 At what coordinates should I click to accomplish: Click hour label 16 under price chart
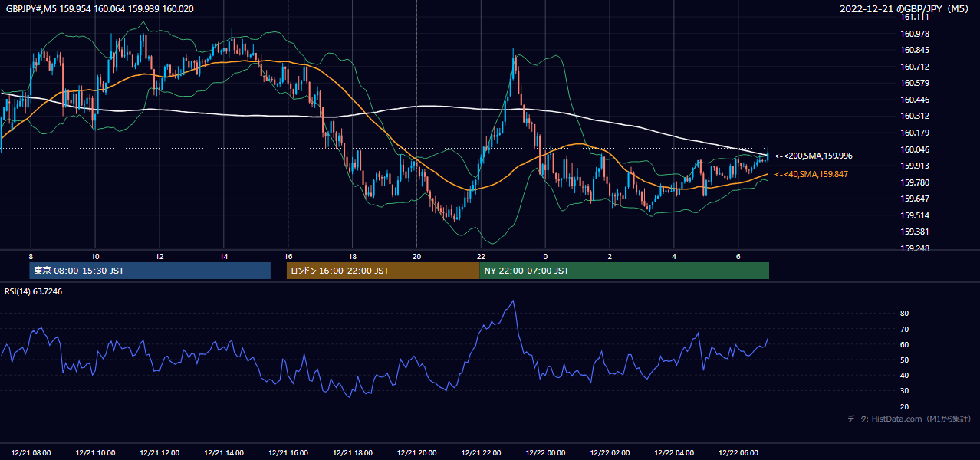288,256
